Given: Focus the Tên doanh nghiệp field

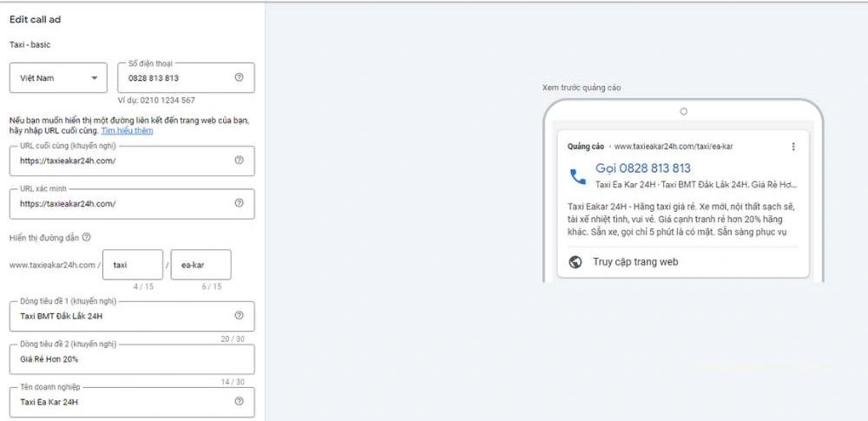Looking at the screenshot, I should pyautogui.click(x=132, y=402).
